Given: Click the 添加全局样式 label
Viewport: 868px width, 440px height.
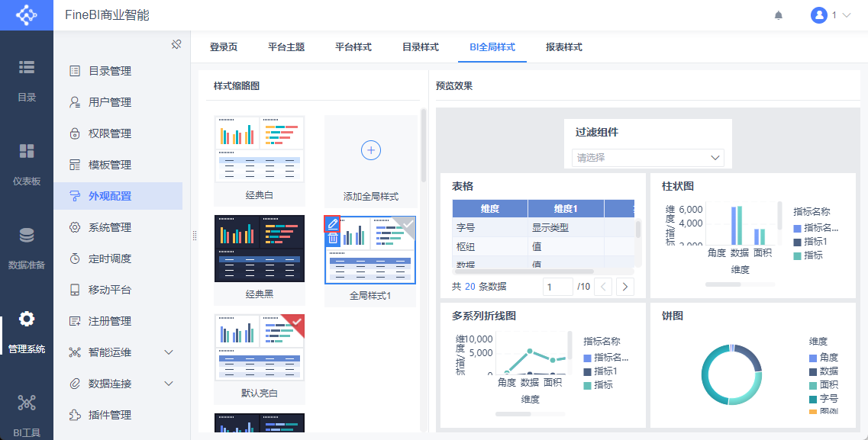Looking at the screenshot, I should tap(371, 197).
